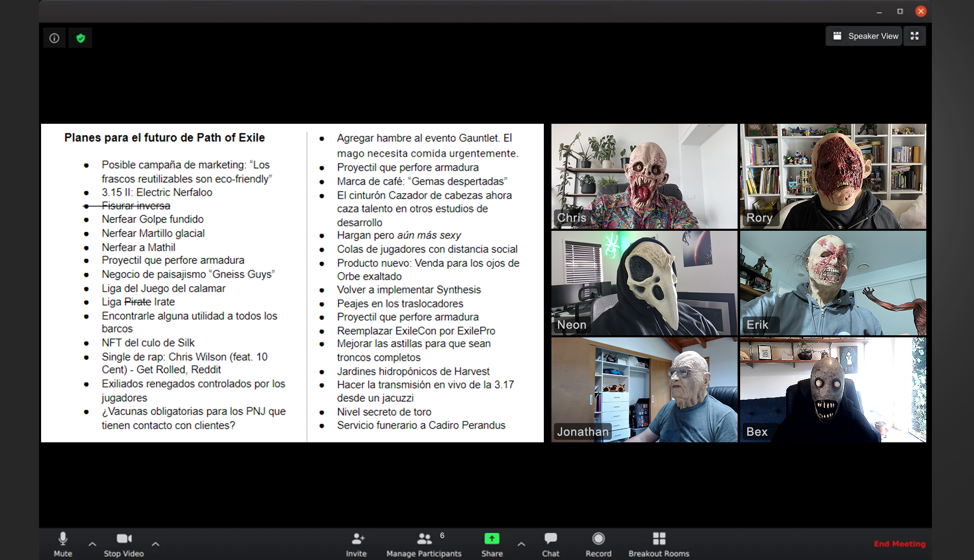Select Bex's video tile
The width and height of the screenshot is (974, 560).
click(833, 390)
